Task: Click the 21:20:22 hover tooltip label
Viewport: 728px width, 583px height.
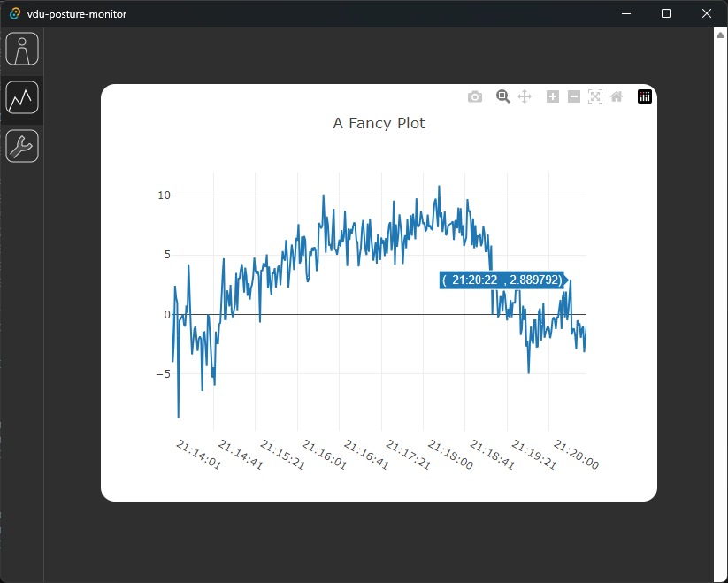Action: [x=502, y=280]
